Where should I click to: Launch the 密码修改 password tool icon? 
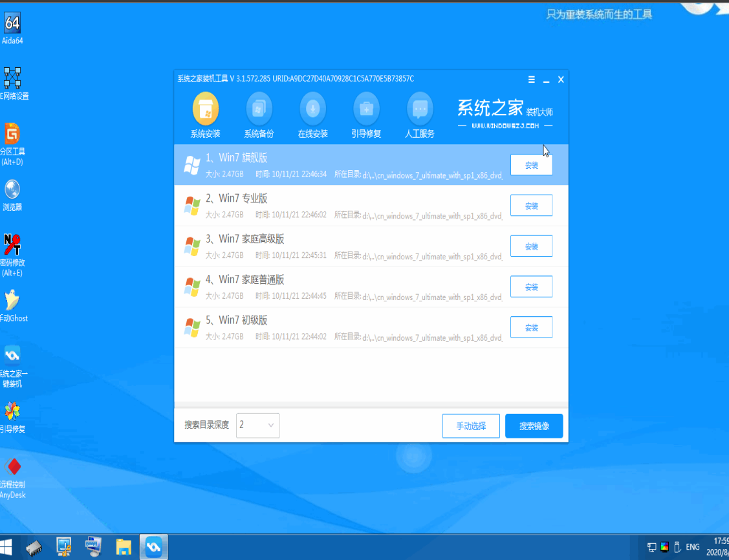click(x=12, y=245)
